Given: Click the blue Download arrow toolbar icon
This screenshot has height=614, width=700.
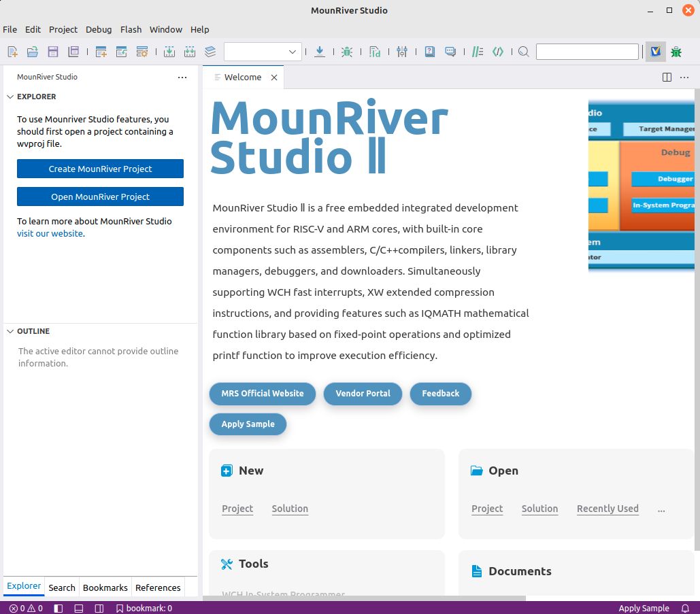Looking at the screenshot, I should 320,52.
